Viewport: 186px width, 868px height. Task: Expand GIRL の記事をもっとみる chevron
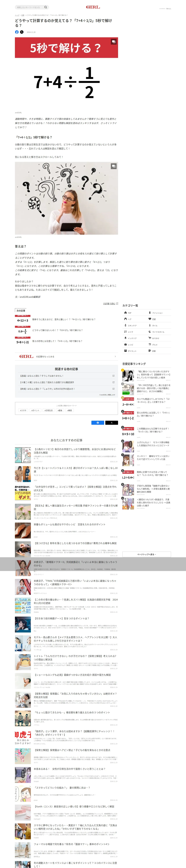115,356
